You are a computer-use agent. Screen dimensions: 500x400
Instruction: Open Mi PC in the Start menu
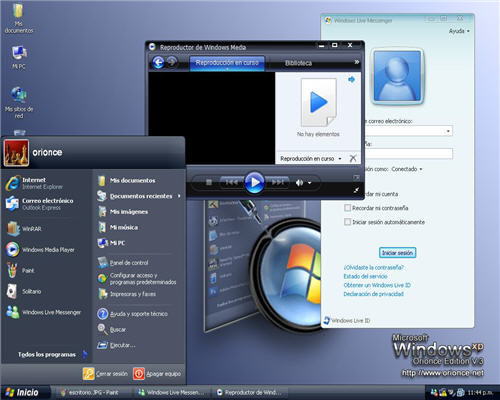click(111, 243)
